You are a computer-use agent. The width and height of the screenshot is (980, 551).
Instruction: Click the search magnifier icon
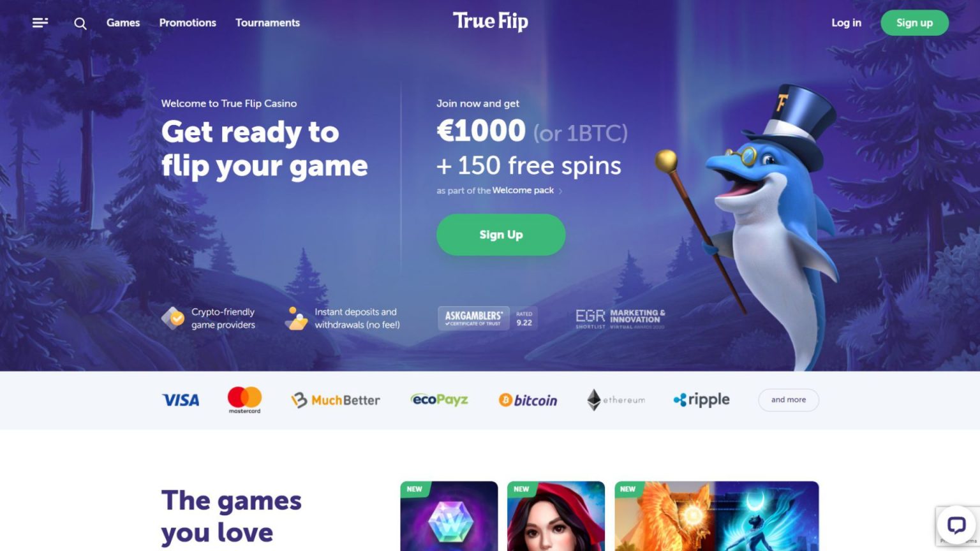pyautogui.click(x=80, y=24)
